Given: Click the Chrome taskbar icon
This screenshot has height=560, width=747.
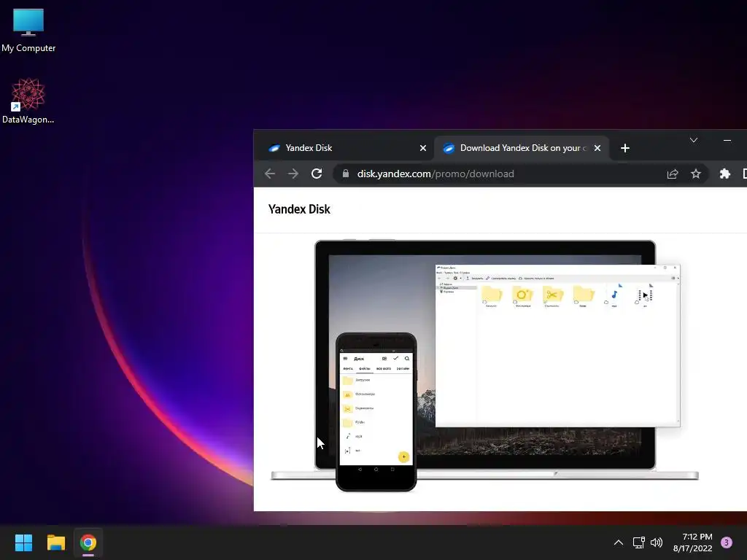Looking at the screenshot, I should (x=88, y=542).
